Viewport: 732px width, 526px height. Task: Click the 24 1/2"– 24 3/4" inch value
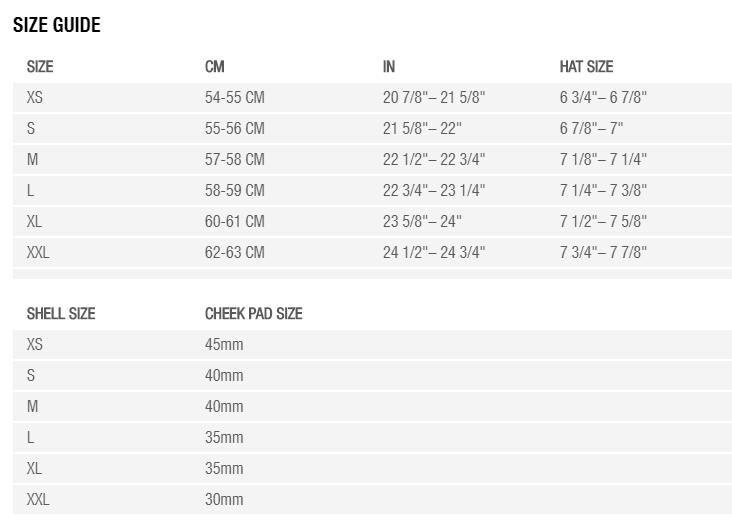click(434, 253)
